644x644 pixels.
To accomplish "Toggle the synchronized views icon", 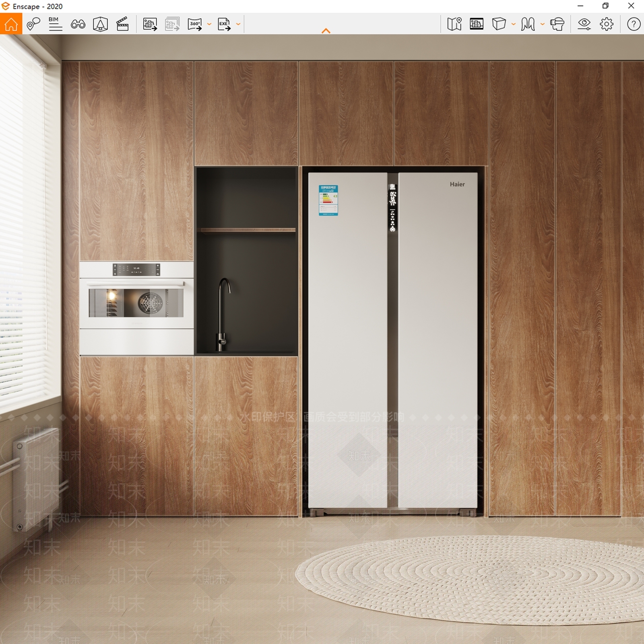I will (477, 24).
